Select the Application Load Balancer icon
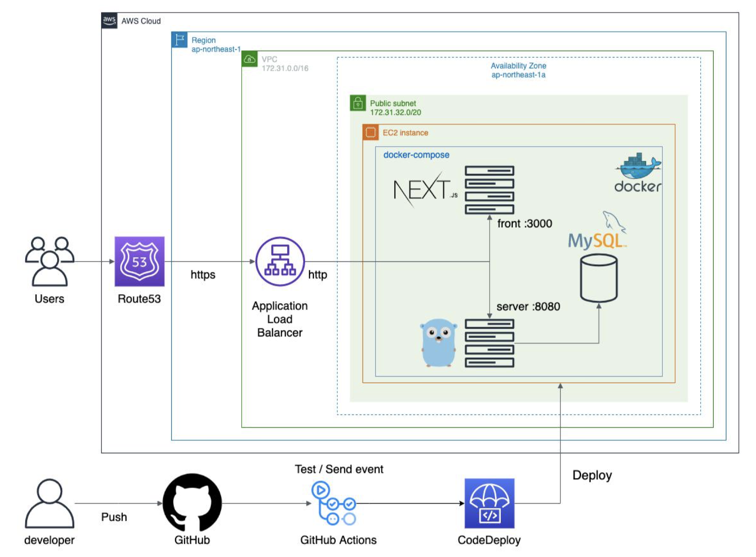Screen dimensions: 756x557 280,261
